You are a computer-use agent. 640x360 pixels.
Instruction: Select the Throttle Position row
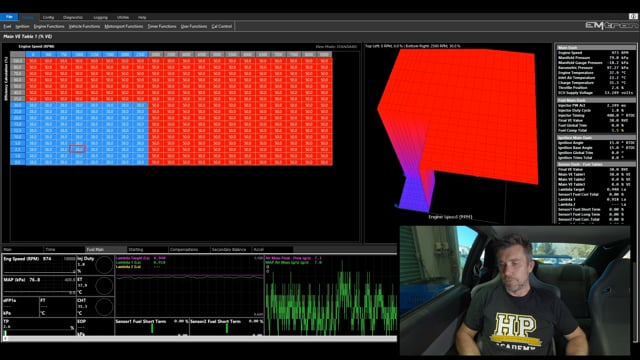tap(596, 87)
